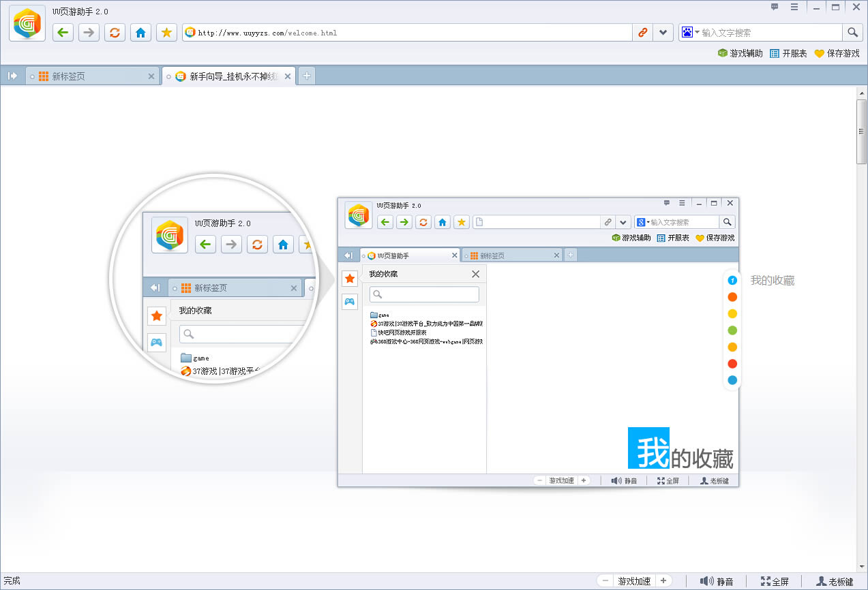Screen dimensions: 868x590
Task: Switch to the 新标签页 tab
Action: [x=92, y=76]
